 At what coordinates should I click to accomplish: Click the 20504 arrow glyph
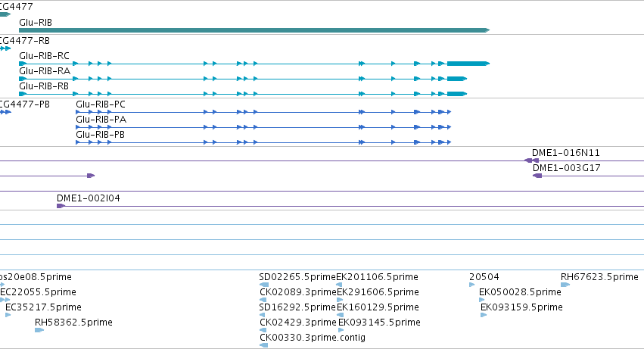point(472,285)
